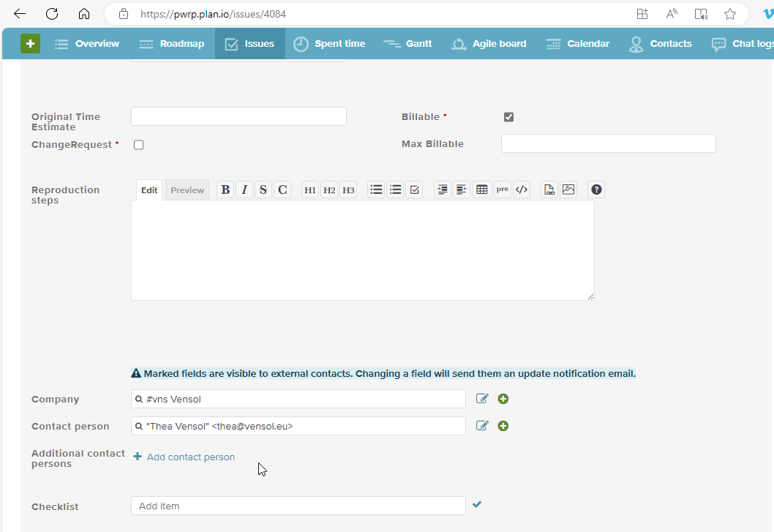This screenshot has height=532, width=774.
Task: Click the browser address bar URL
Action: (x=213, y=14)
